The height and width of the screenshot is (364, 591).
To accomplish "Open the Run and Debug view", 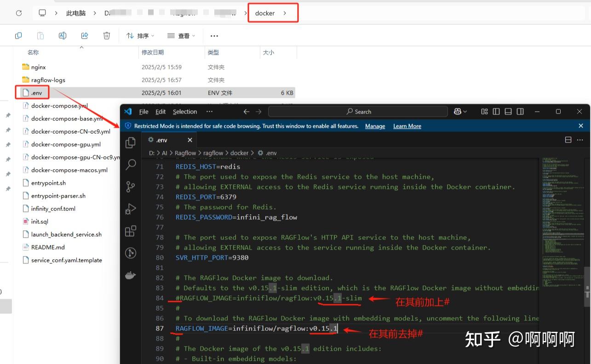I will (x=131, y=209).
